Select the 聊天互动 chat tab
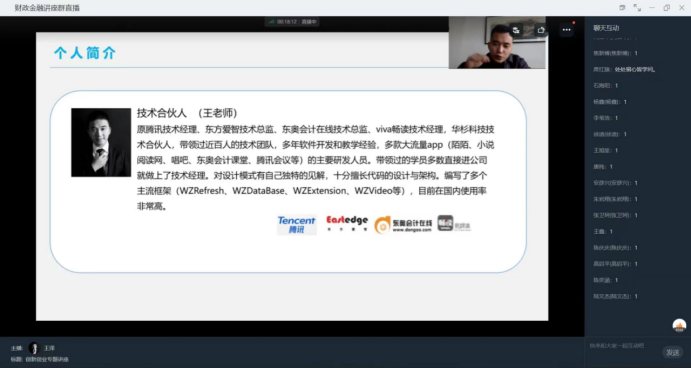Screen dimensions: 691x368 (x=606, y=28)
